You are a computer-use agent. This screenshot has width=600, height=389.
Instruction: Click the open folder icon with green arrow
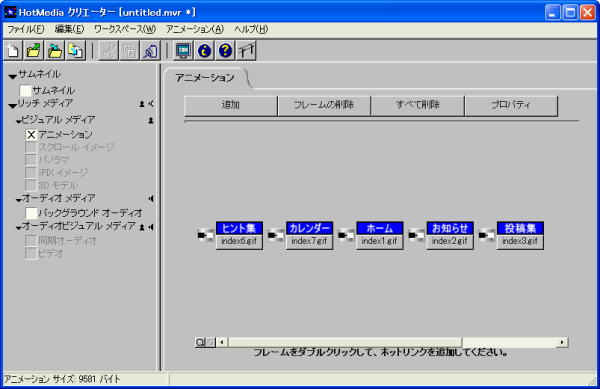(34, 50)
